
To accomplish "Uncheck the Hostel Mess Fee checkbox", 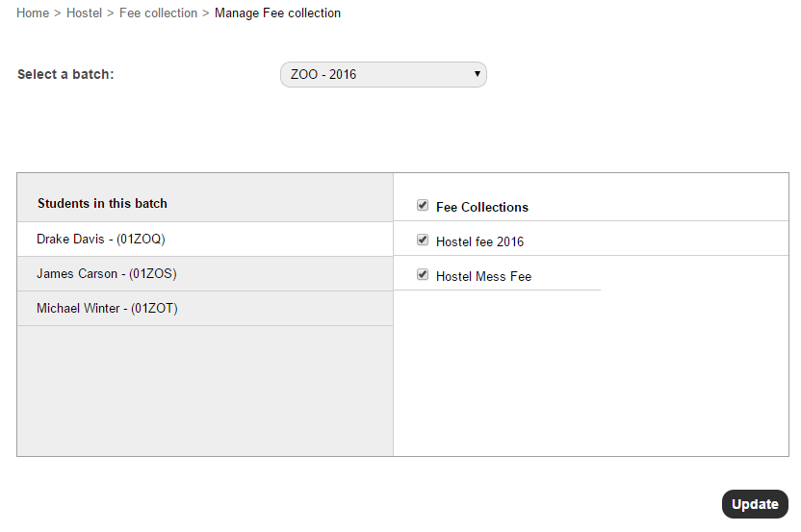I will (423, 275).
